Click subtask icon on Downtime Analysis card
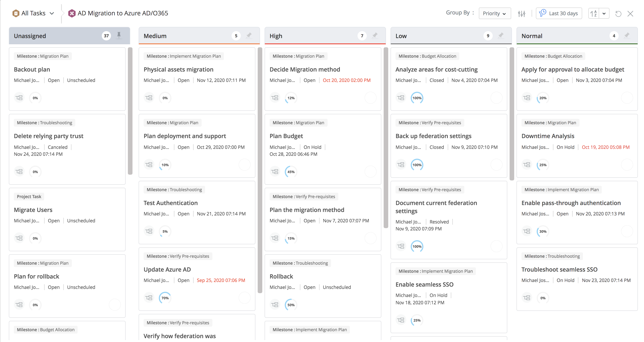The height and width of the screenshot is (342, 644). pyautogui.click(x=526, y=164)
